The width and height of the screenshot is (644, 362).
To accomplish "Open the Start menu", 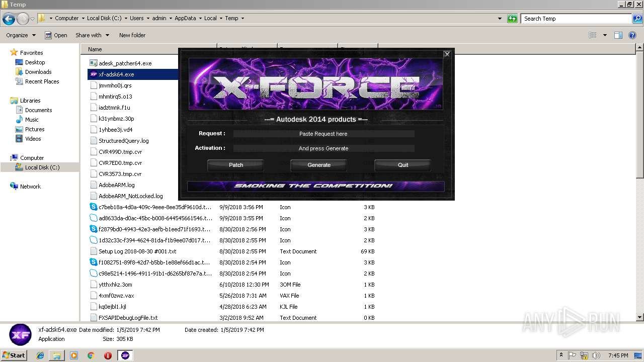I will [14, 355].
